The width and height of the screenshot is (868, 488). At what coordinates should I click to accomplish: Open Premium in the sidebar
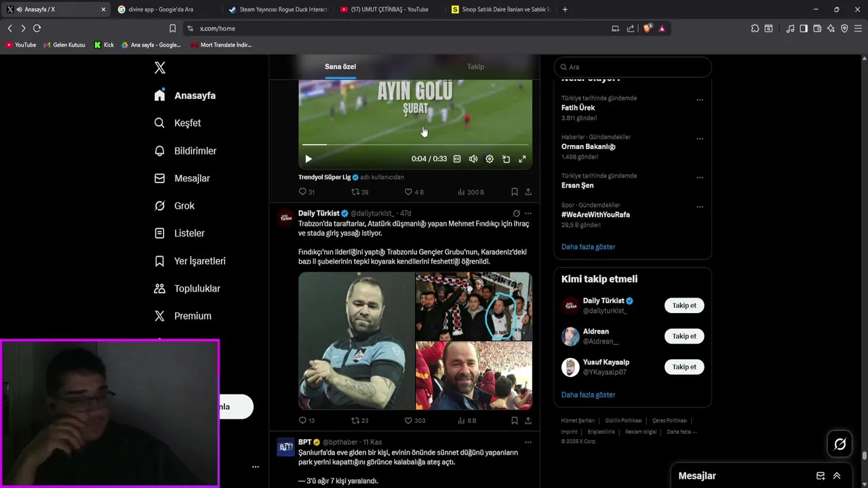tap(182, 316)
